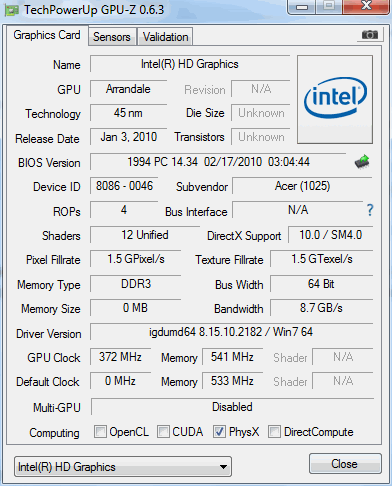Click the Bus Interface question mark

click(370, 210)
